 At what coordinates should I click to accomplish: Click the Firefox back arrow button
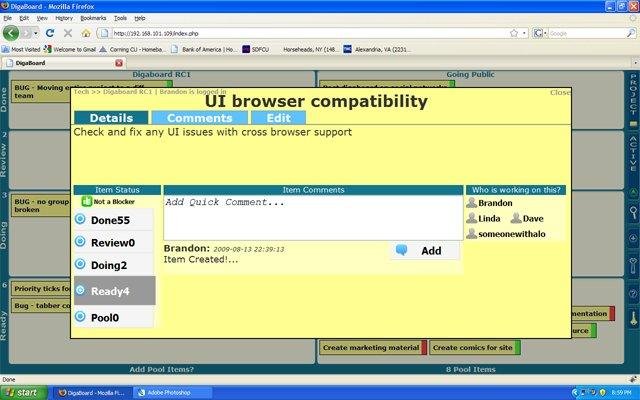point(11,33)
